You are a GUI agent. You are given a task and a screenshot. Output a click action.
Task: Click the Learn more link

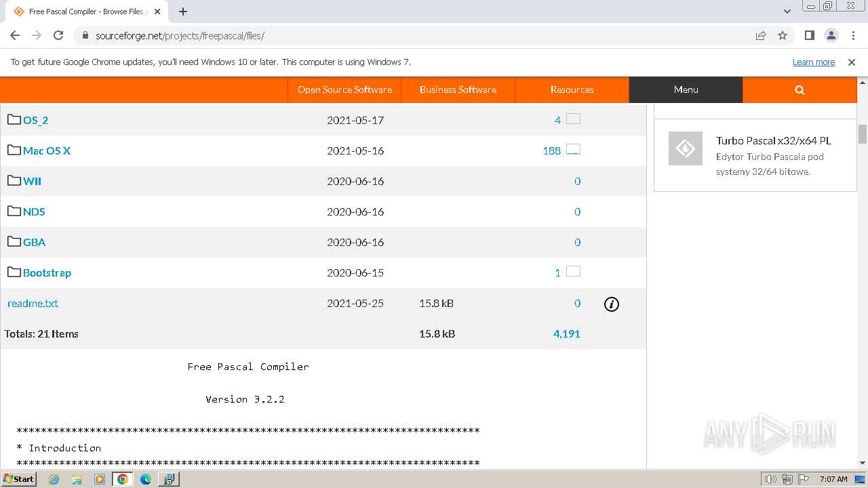[814, 62]
